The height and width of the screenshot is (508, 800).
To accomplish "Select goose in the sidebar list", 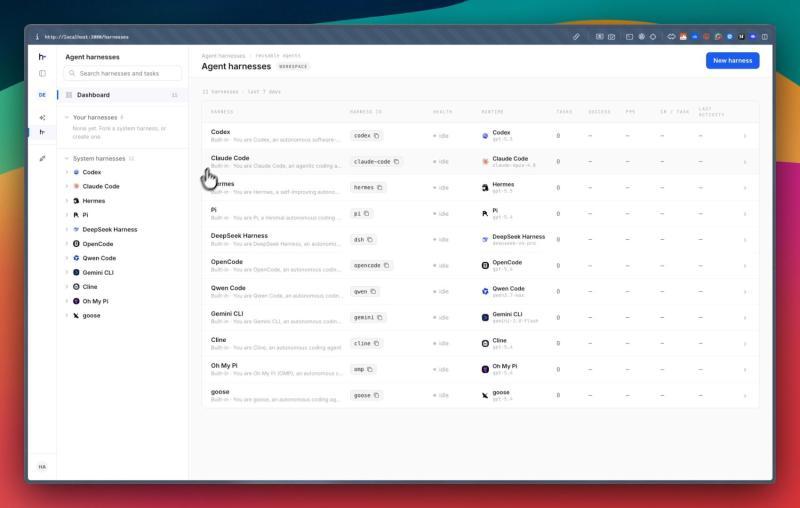I will click(x=91, y=316).
